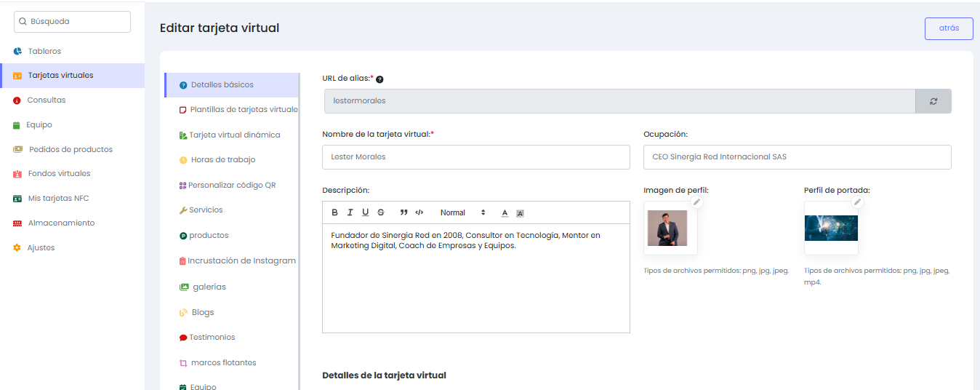Select the Personalizar código QR tab
The image size is (980, 390).
(231, 186)
